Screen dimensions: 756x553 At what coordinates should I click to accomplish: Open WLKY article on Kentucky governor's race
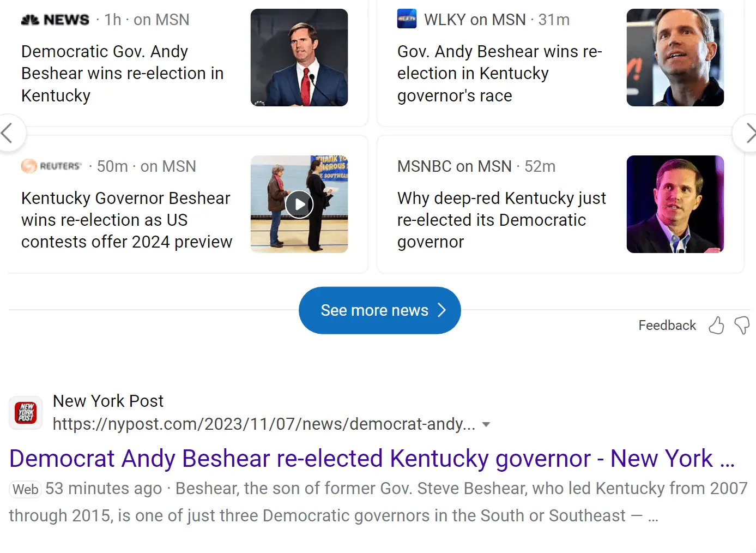(x=499, y=73)
